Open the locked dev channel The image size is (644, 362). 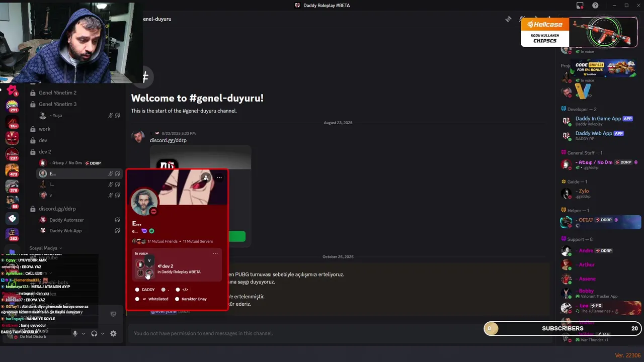75,140
